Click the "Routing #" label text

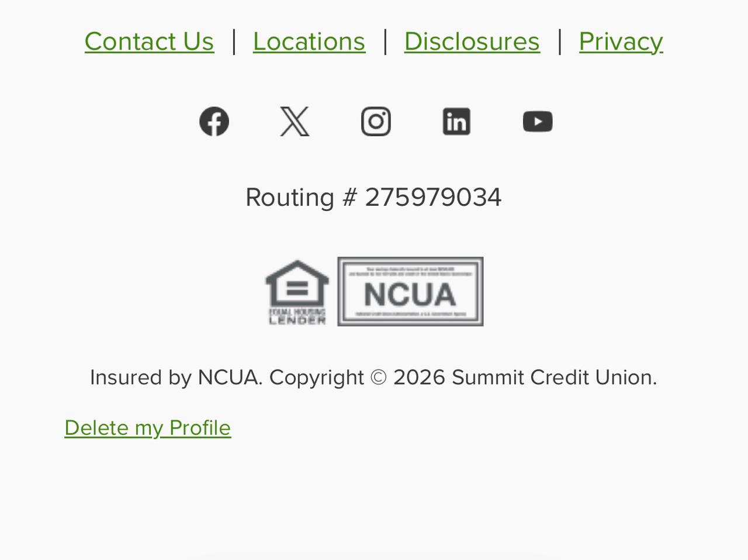click(x=300, y=198)
